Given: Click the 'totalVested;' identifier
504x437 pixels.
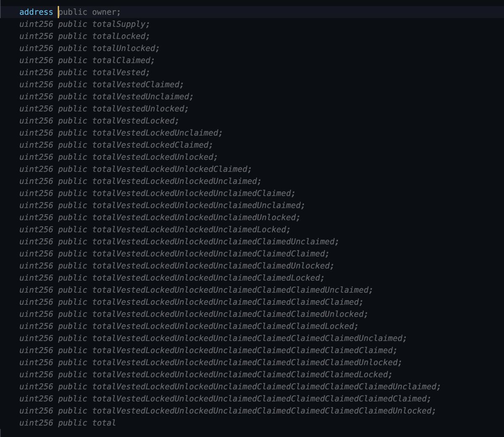Looking at the screenshot, I should tap(121, 72).
